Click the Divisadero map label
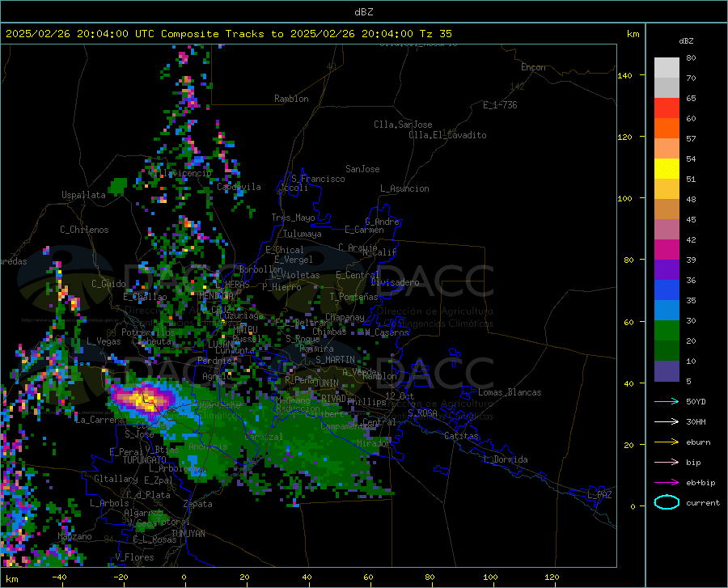 [x=395, y=282]
